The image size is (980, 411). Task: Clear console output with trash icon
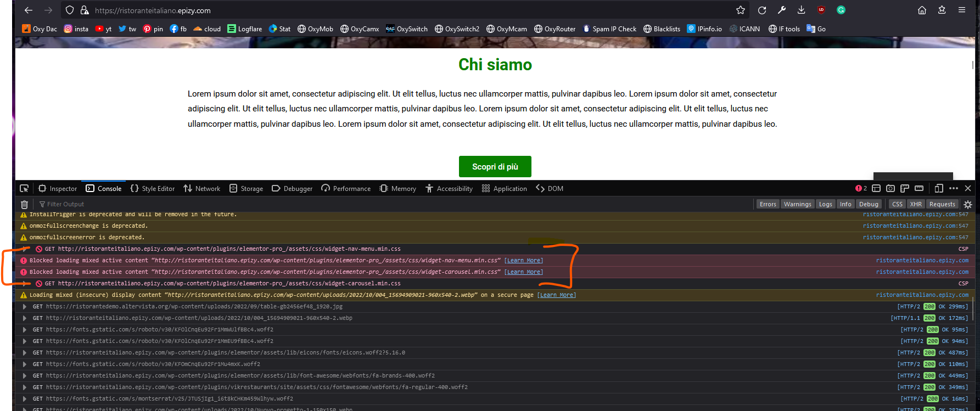tap(24, 204)
